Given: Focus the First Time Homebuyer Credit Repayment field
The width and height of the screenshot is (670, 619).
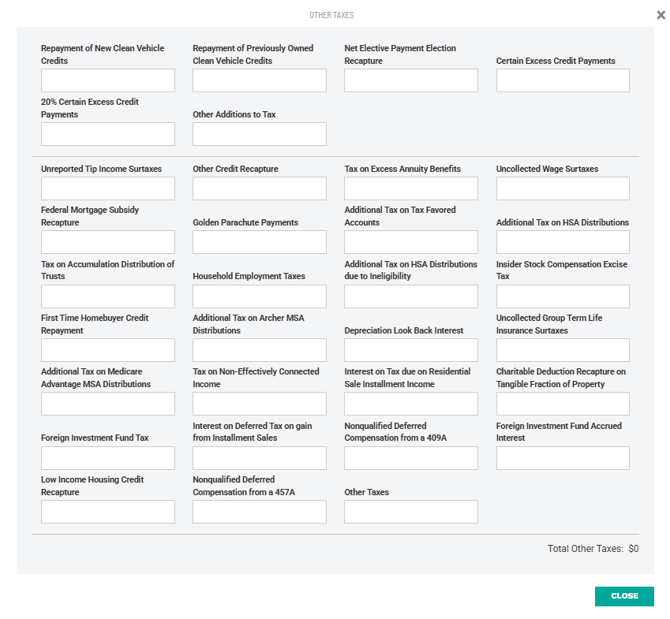Looking at the screenshot, I should [x=108, y=350].
